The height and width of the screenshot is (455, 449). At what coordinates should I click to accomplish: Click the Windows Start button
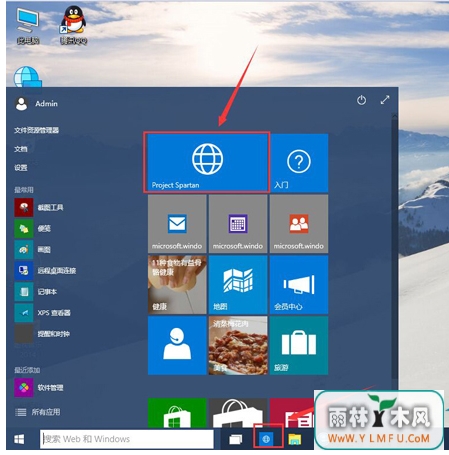(19, 439)
